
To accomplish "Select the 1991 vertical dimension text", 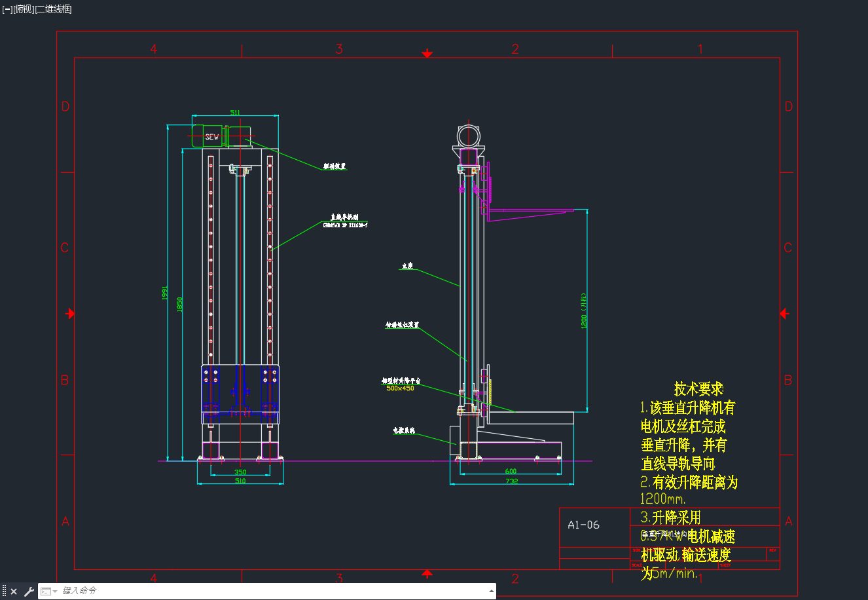I will tap(165, 293).
